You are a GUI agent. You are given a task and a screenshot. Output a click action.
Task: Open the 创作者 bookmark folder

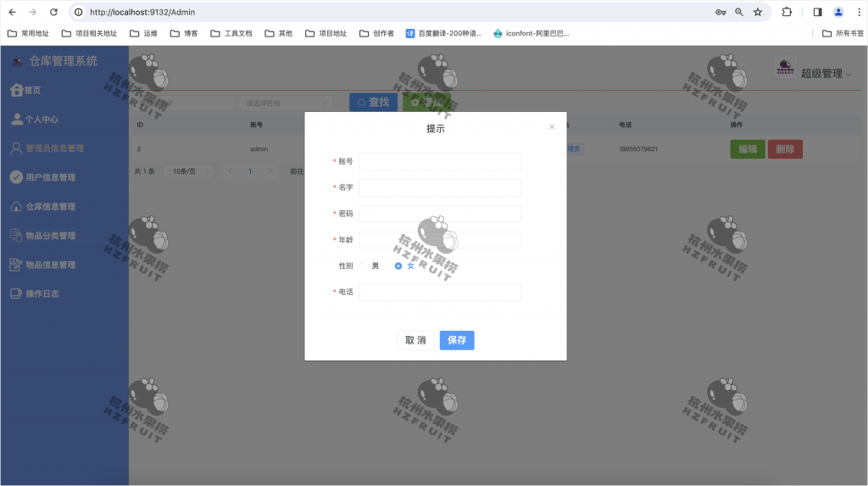point(376,33)
